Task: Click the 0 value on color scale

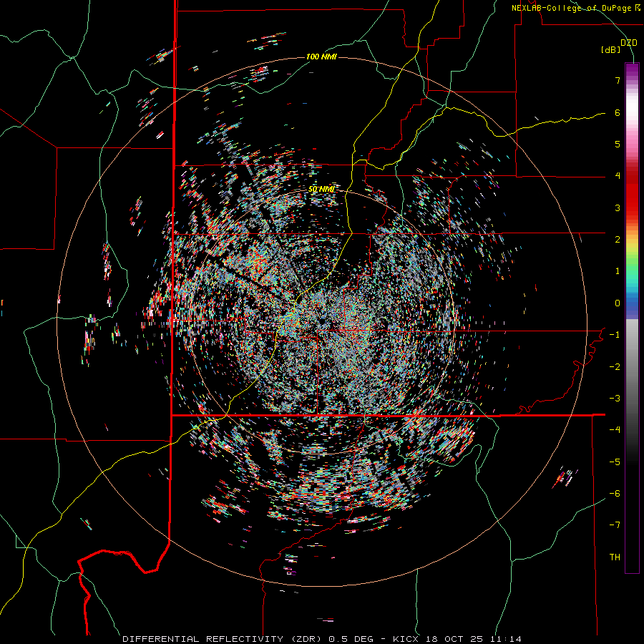Action: [x=618, y=303]
